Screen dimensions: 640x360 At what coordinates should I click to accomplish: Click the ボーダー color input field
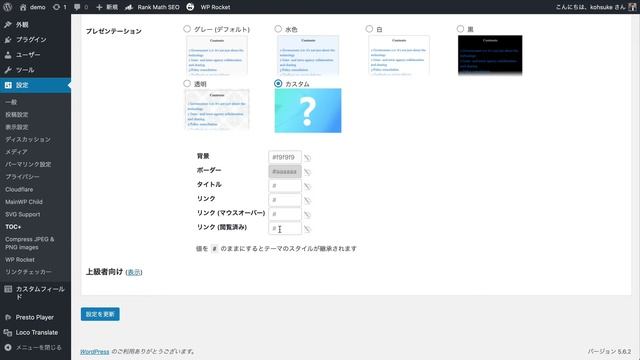[285, 171]
